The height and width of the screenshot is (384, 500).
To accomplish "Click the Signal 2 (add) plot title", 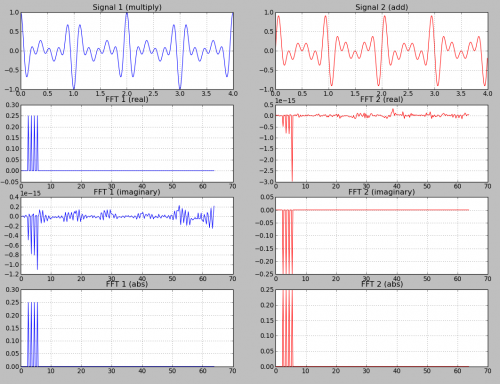I will click(x=382, y=7).
